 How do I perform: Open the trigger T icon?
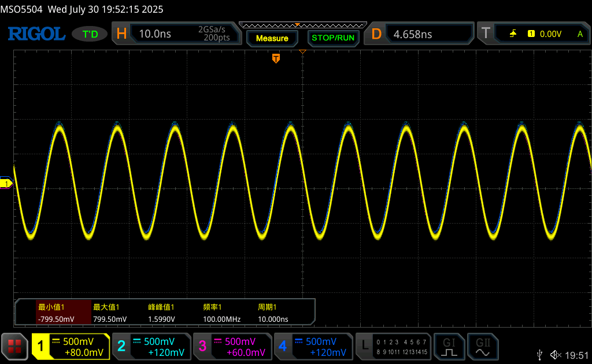pyautogui.click(x=486, y=34)
